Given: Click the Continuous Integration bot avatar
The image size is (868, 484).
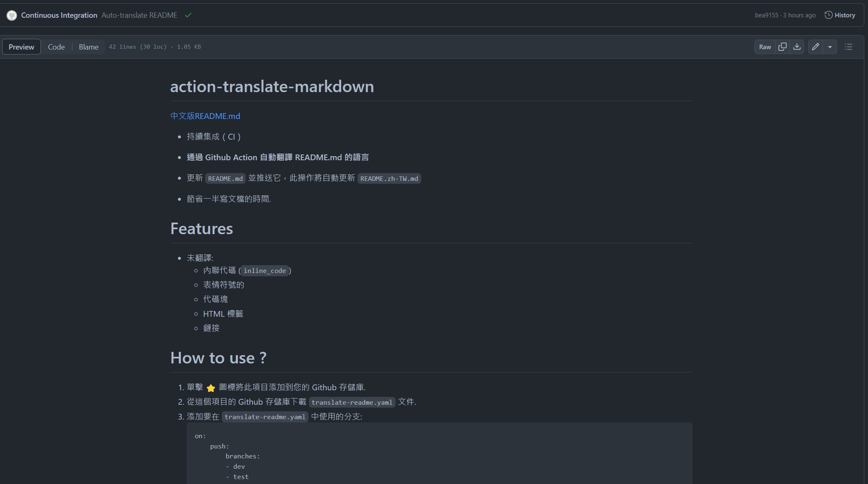Looking at the screenshot, I should tap(12, 15).
